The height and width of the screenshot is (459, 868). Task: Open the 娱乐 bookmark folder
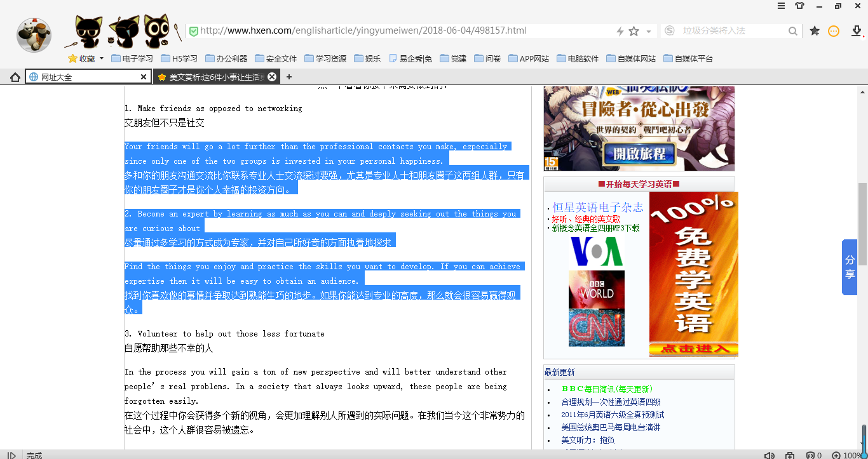click(x=367, y=58)
